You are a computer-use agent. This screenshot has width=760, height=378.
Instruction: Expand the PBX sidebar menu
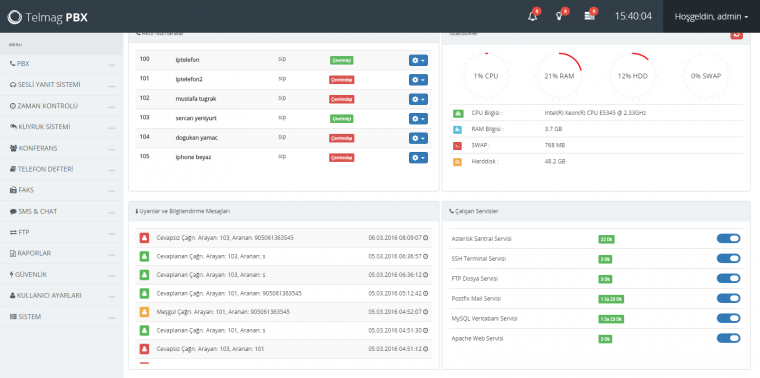tap(62, 64)
